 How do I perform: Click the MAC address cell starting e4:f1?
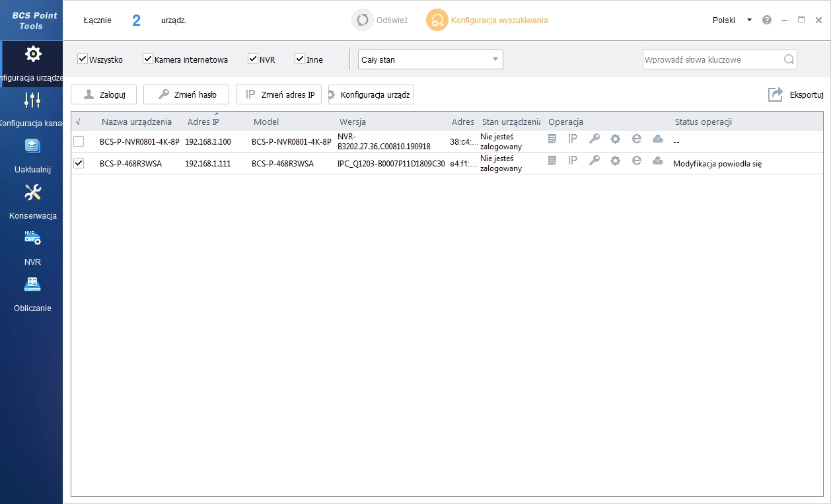pos(464,163)
